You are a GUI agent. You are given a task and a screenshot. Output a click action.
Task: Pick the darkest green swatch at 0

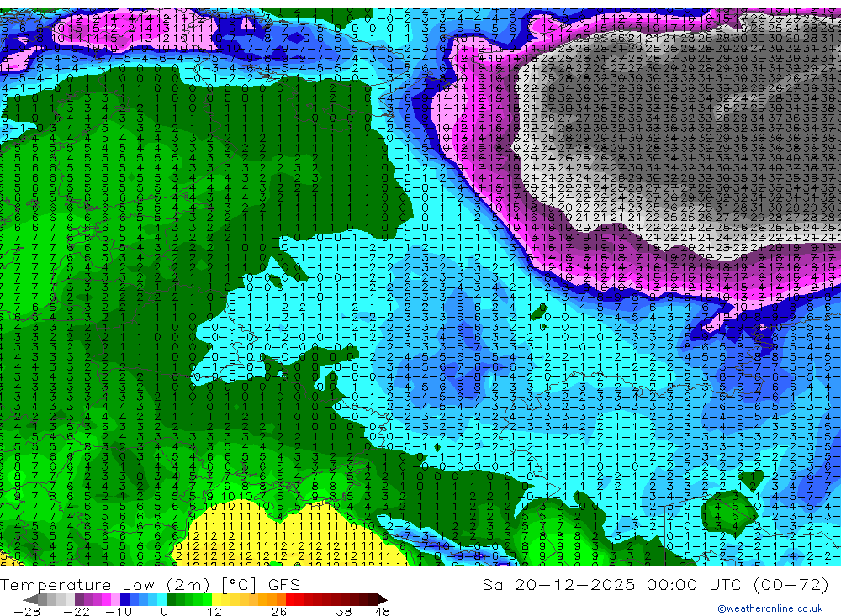point(171,599)
